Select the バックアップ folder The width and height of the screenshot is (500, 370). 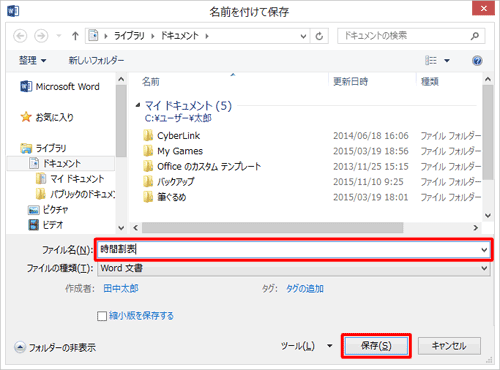tap(176, 182)
